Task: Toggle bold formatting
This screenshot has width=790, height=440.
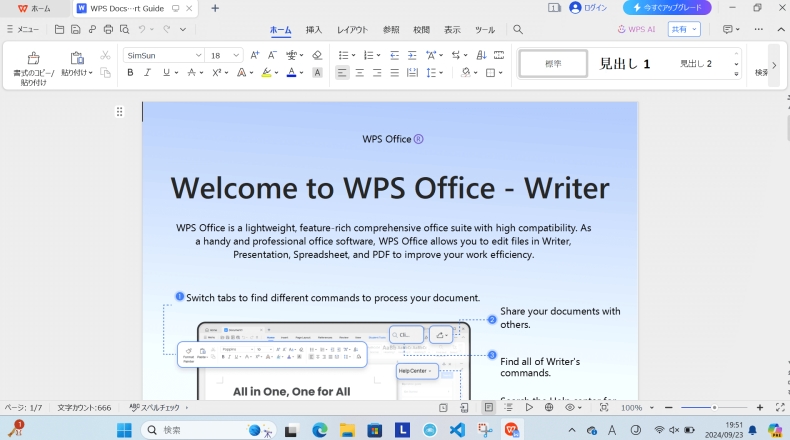Action: point(130,73)
